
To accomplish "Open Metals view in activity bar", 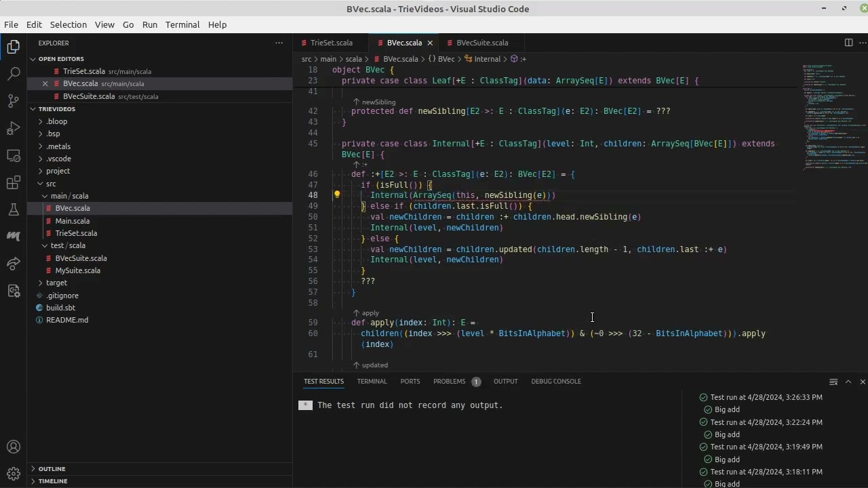I will click(x=14, y=237).
